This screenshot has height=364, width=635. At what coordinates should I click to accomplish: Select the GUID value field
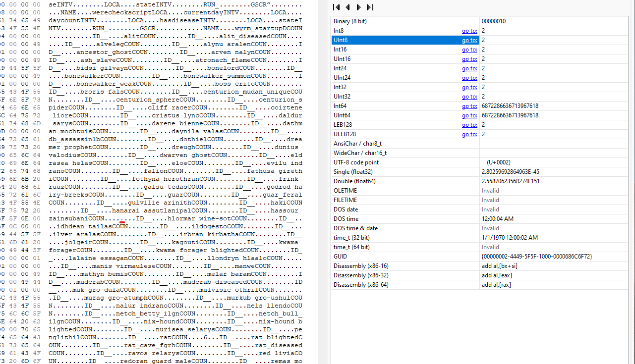536,257
